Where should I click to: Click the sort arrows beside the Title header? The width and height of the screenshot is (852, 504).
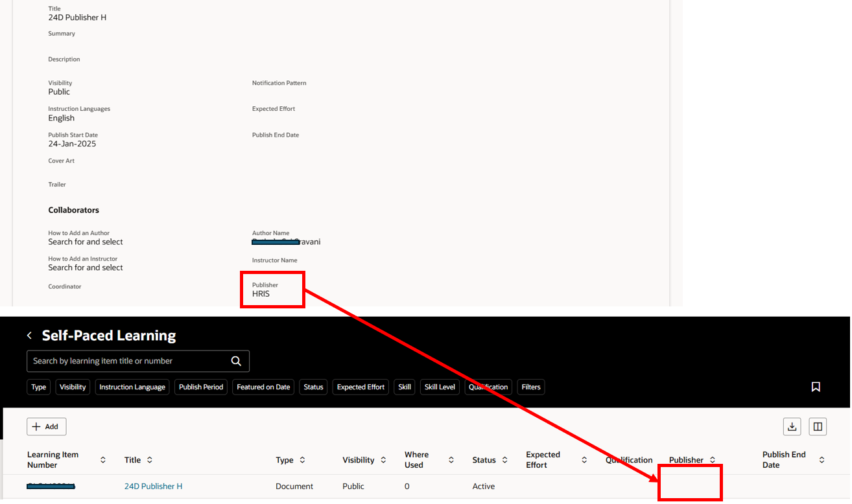tap(150, 460)
